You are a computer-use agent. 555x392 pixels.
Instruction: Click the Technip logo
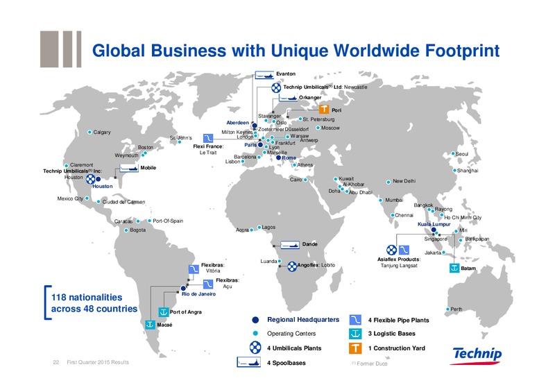coord(476,355)
